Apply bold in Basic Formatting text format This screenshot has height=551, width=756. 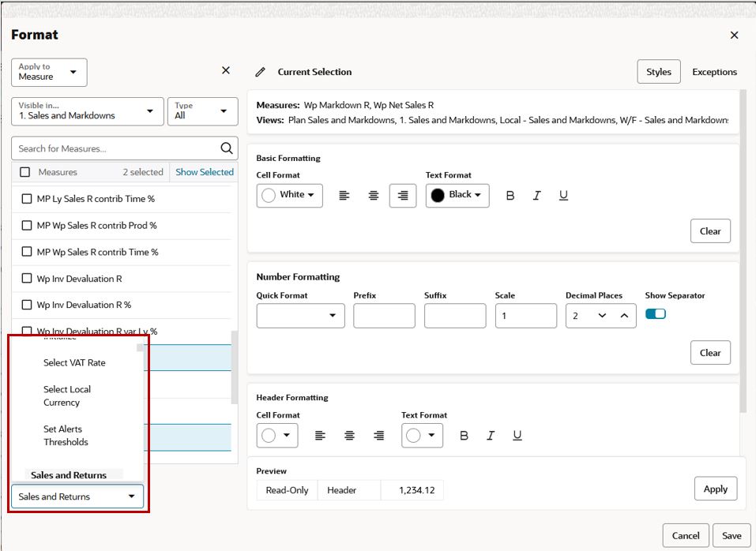[510, 196]
